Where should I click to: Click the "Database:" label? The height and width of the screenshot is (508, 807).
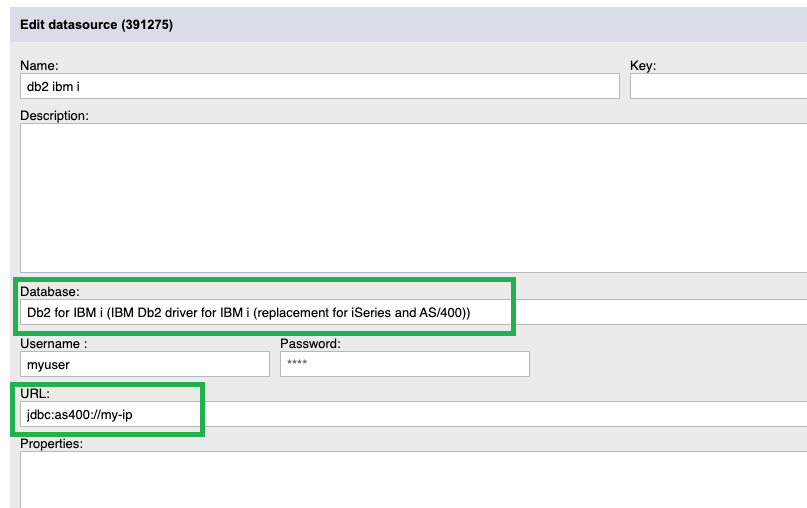pos(49,291)
